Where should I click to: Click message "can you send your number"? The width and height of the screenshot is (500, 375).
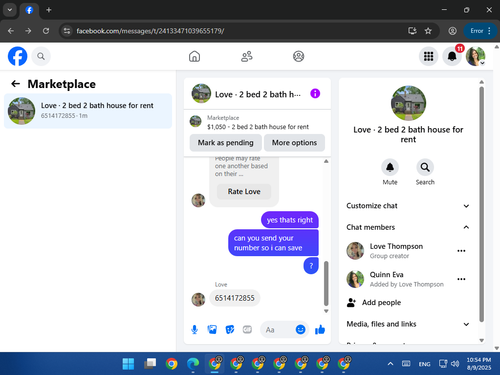[273, 243]
